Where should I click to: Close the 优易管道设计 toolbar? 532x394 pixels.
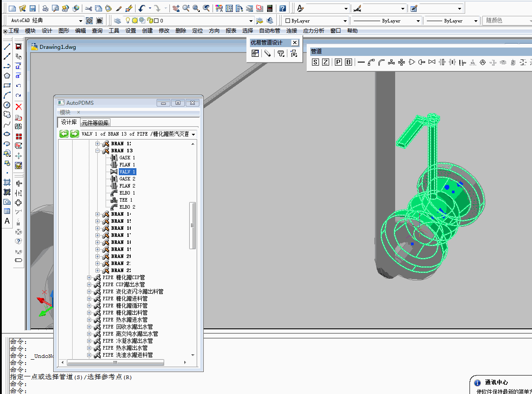295,43
